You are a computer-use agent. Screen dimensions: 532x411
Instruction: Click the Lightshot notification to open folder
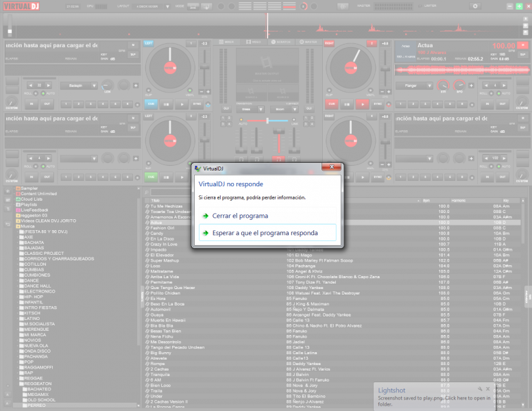pos(434,395)
